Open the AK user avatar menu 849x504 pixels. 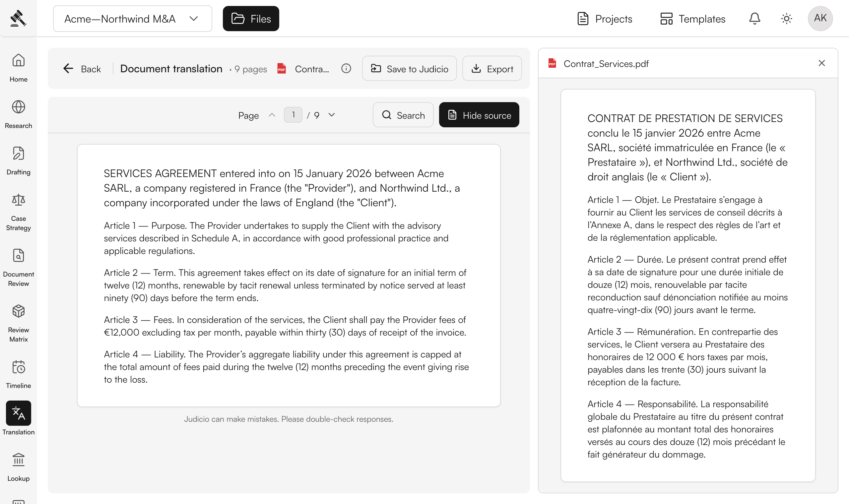(x=820, y=18)
